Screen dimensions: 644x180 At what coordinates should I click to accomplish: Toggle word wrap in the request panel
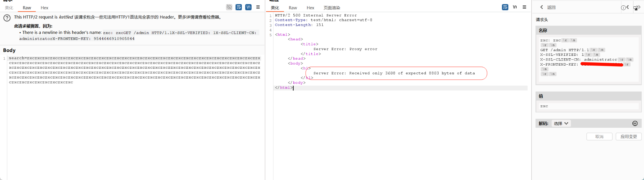[239, 7]
